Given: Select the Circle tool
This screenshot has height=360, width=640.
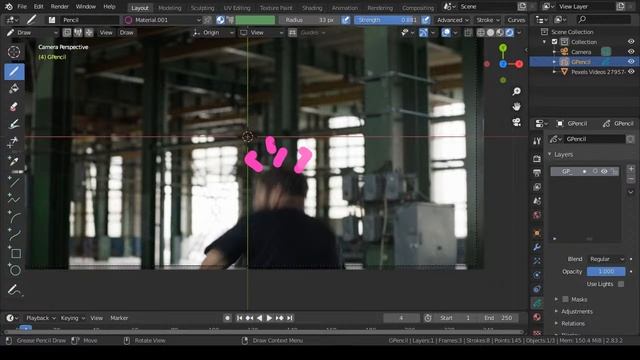Looking at the screenshot, I should [14, 270].
